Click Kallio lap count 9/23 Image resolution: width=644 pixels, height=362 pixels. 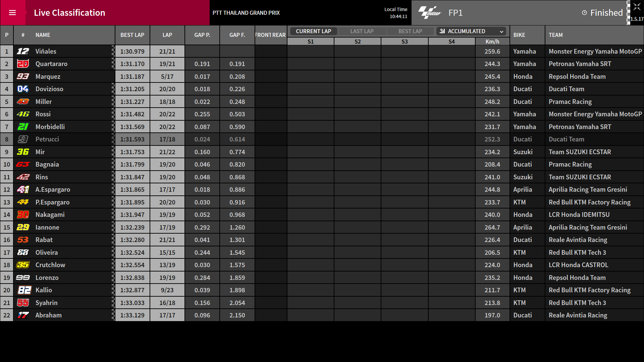[167, 290]
